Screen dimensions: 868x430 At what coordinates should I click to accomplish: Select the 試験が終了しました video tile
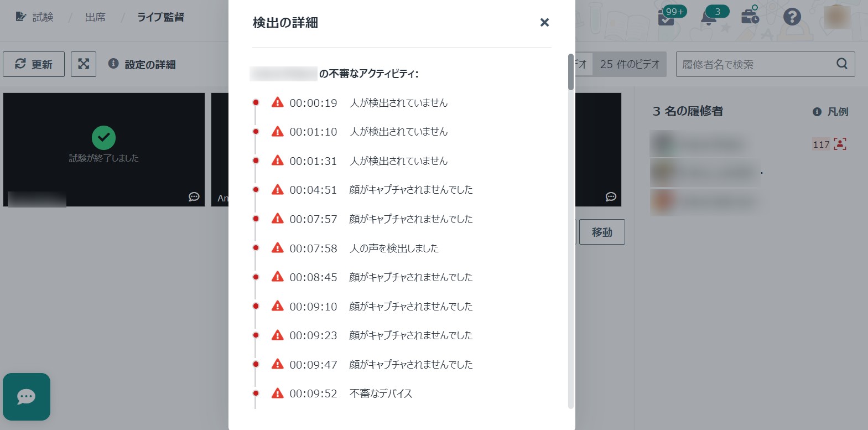click(x=104, y=149)
